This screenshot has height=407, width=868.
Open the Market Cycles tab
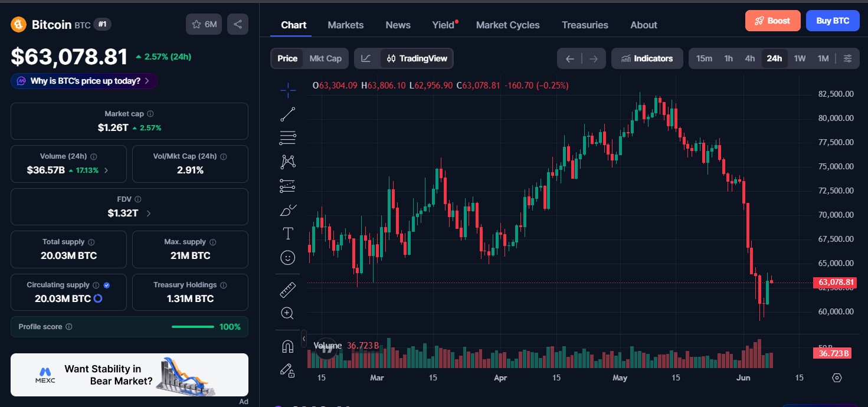tap(508, 25)
